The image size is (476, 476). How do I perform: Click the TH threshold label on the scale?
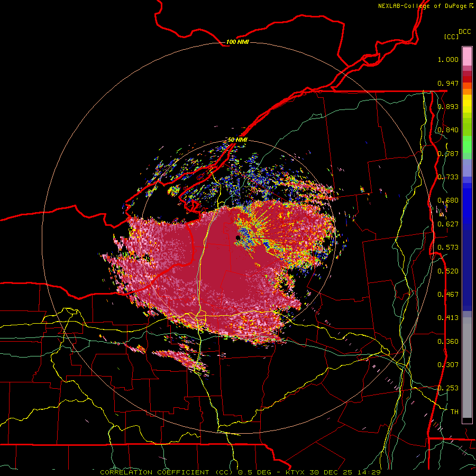[x=454, y=412]
